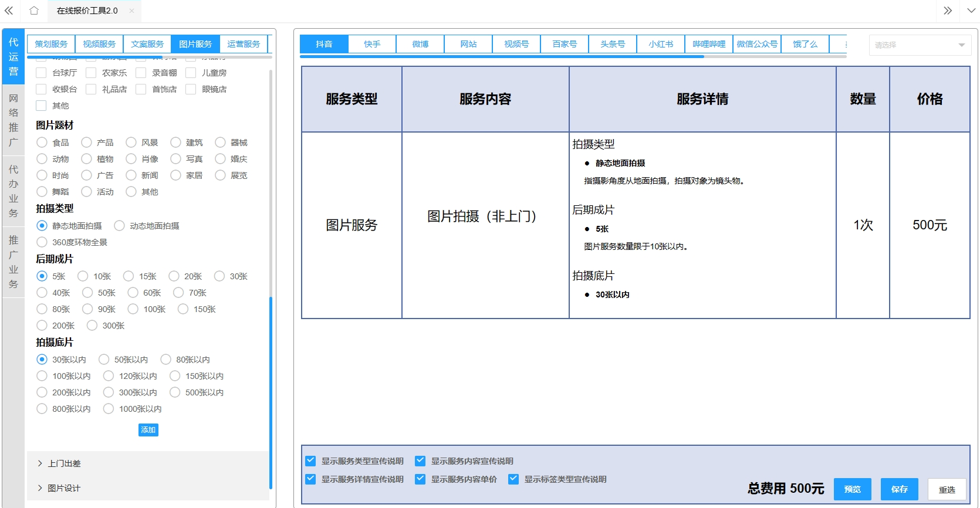Viewport: 980px width, 508px height.
Task: Check the 台球厅 checkbox
Action: [41, 73]
